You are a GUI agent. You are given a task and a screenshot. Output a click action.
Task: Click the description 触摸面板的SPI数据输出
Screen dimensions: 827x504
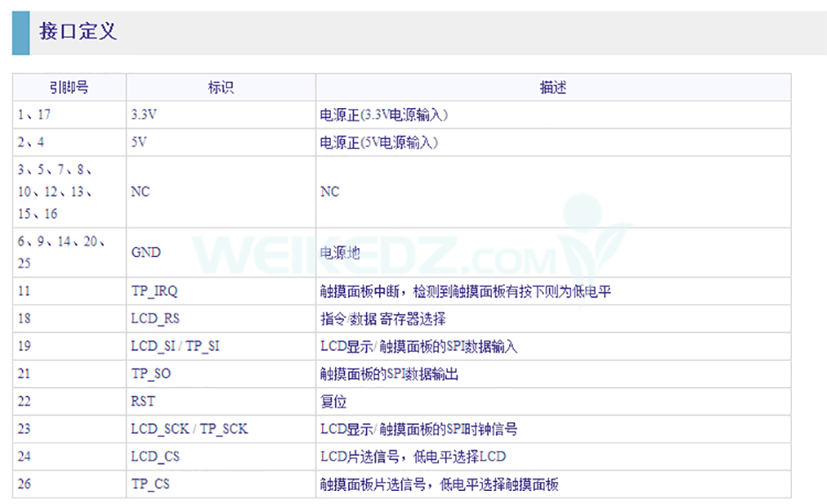(x=389, y=375)
